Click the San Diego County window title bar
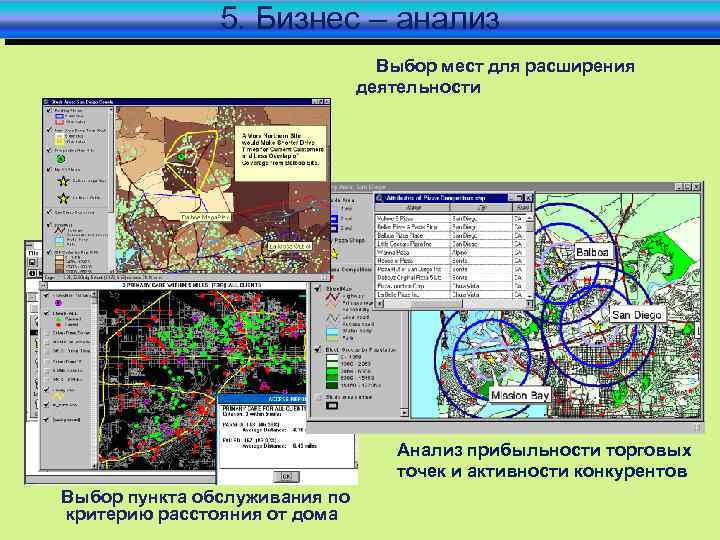Viewport: 720px width, 540px height. 186,101
